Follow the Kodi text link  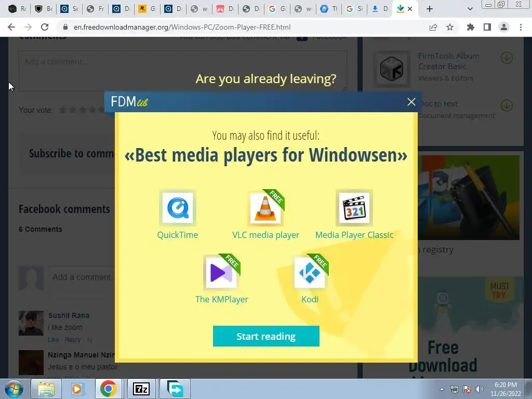click(310, 299)
